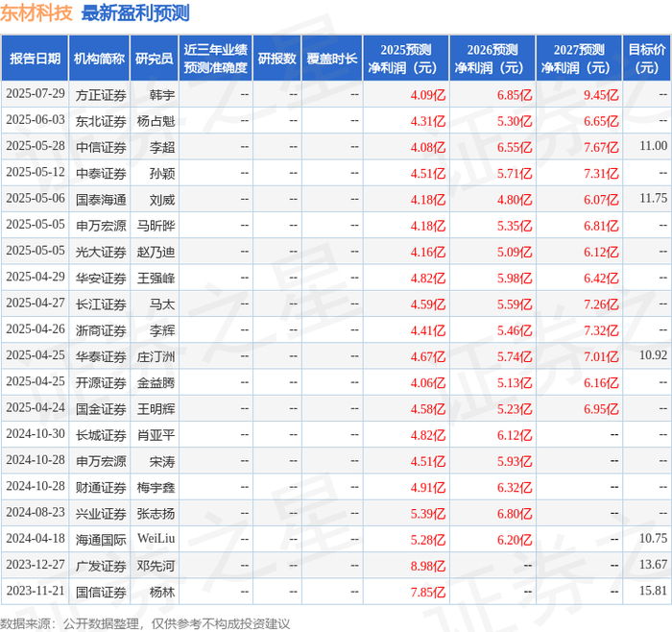Click target price 15.81
Screen dimensions: 672x632
coord(653,591)
